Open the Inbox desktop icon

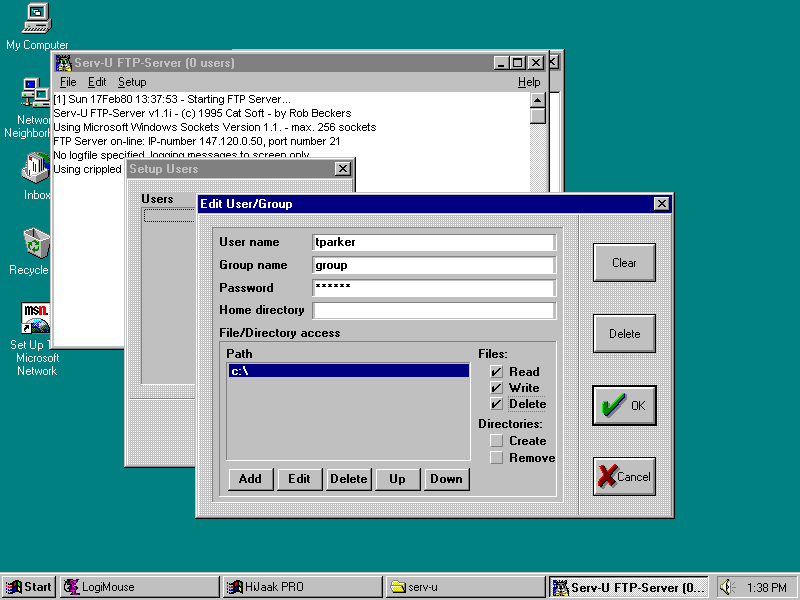tap(37, 168)
